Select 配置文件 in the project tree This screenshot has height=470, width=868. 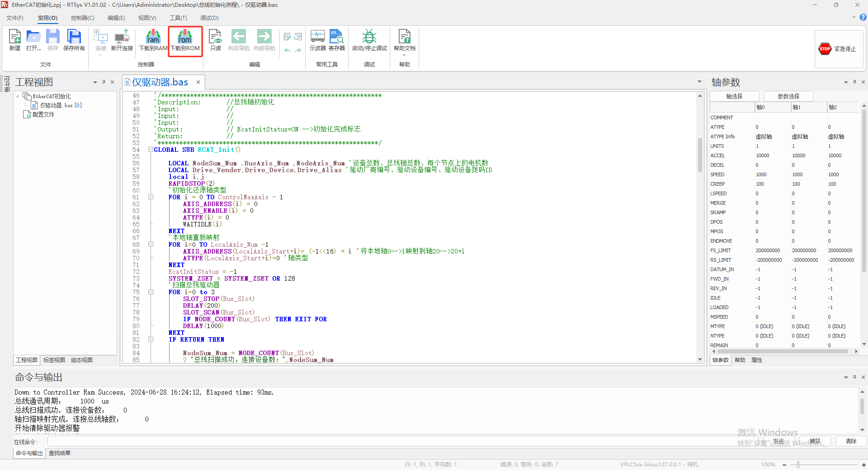click(39, 114)
